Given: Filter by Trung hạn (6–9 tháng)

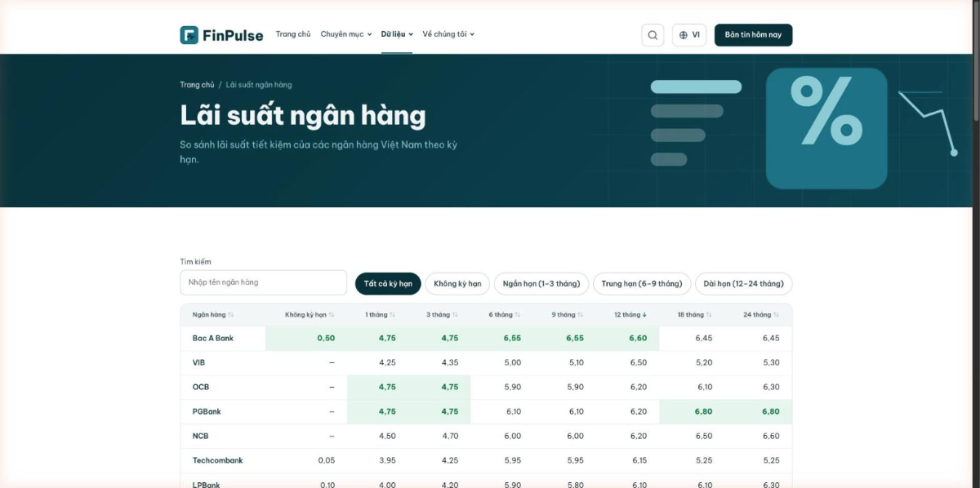Looking at the screenshot, I should [642, 284].
